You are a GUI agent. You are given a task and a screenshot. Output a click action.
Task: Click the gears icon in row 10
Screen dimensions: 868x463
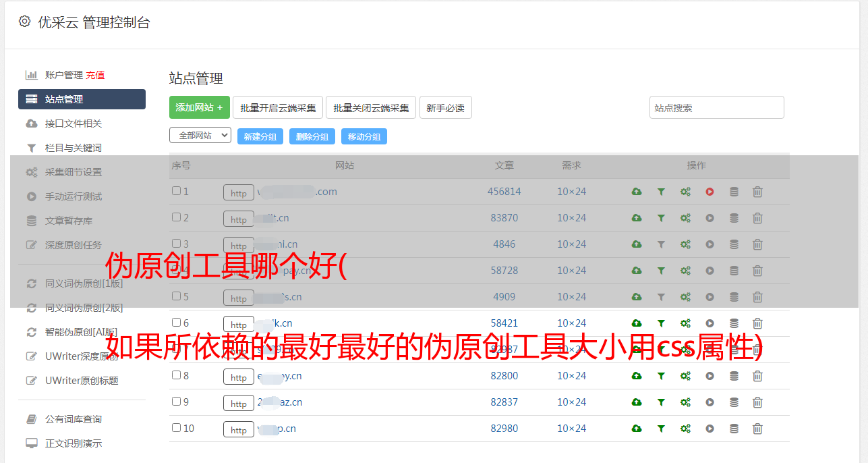click(685, 429)
